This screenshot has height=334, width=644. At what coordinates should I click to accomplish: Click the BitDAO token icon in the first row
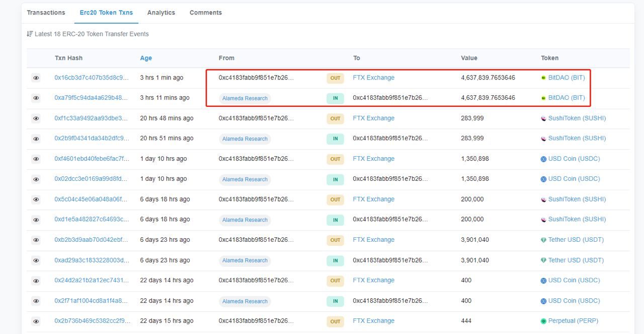pyautogui.click(x=543, y=78)
